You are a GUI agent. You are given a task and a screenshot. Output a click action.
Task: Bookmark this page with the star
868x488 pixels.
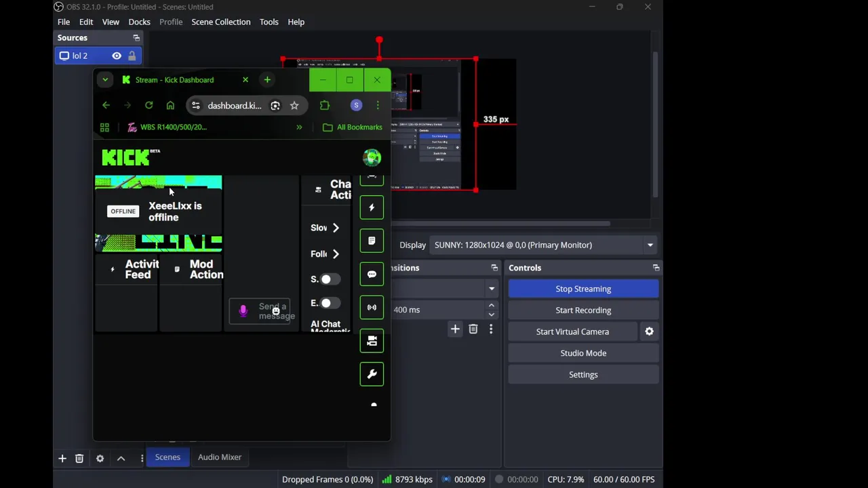click(294, 105)
